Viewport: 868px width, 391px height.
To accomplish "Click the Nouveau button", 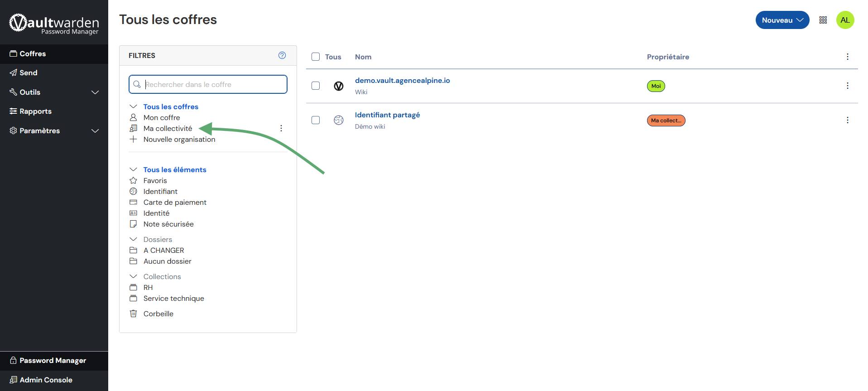I will (x=782, y=20).
